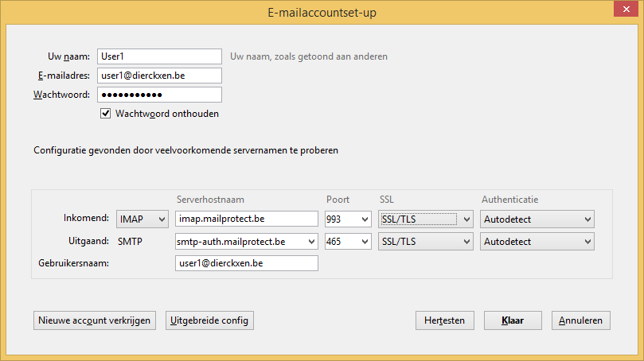The image size is (644, 361).
Task: Expand the outgoing Autodetect authentication dropdown
Action: point(537,241)
